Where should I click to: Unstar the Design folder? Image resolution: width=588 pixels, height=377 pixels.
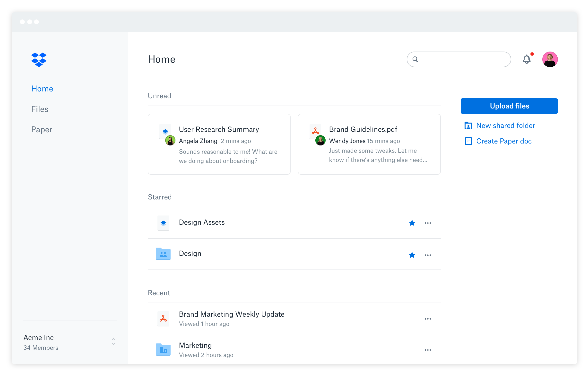[x=412, y=255]
